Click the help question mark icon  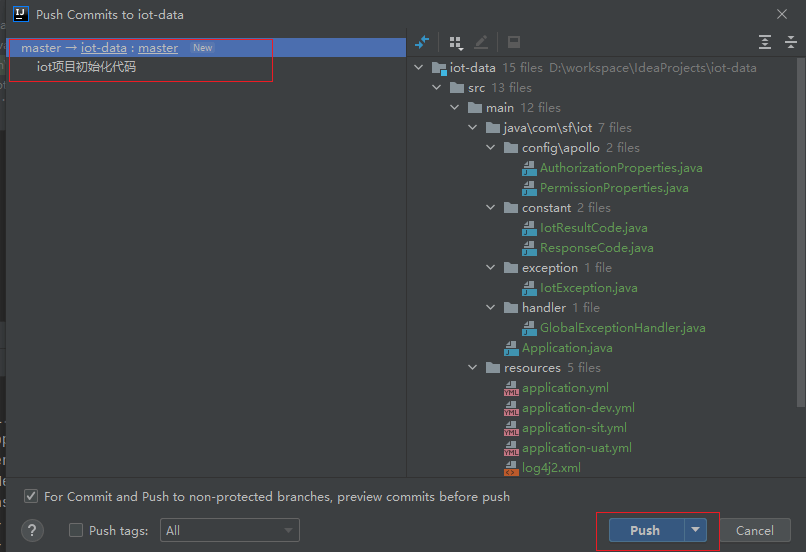click(x=32, y=530)
